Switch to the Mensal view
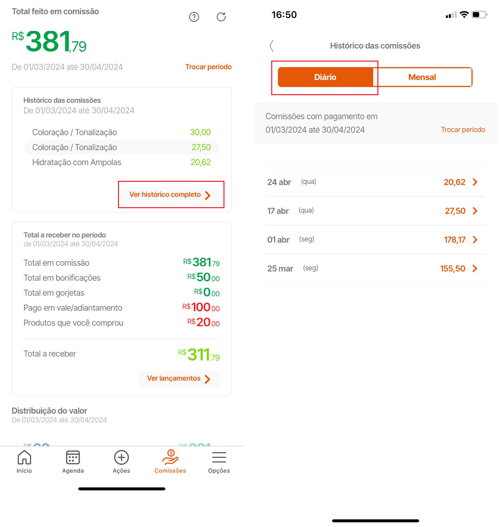 tap(422, 77)
